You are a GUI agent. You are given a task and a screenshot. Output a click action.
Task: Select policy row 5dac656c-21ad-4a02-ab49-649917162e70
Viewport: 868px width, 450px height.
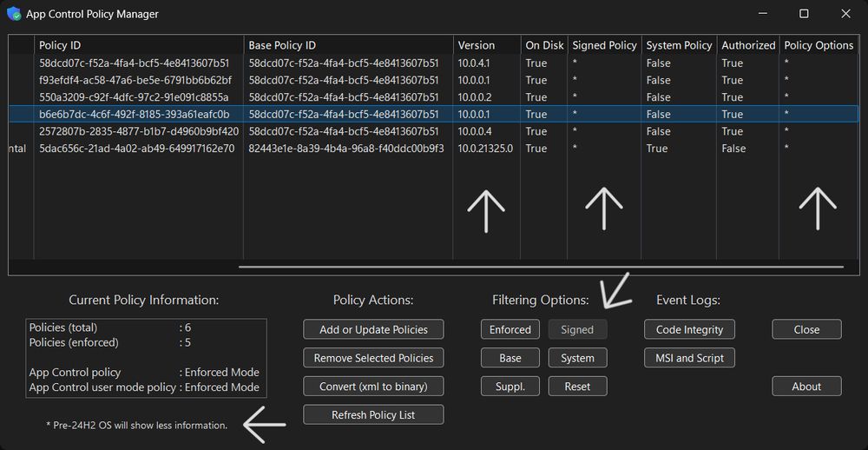pos(434,149)
